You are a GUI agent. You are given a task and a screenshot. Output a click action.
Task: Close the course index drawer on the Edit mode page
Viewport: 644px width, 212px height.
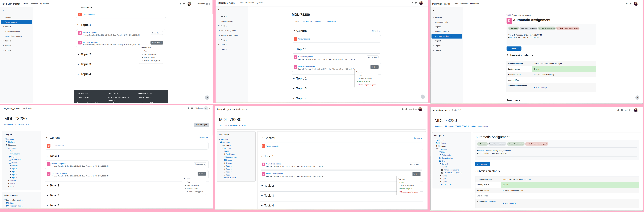[3, 11]
